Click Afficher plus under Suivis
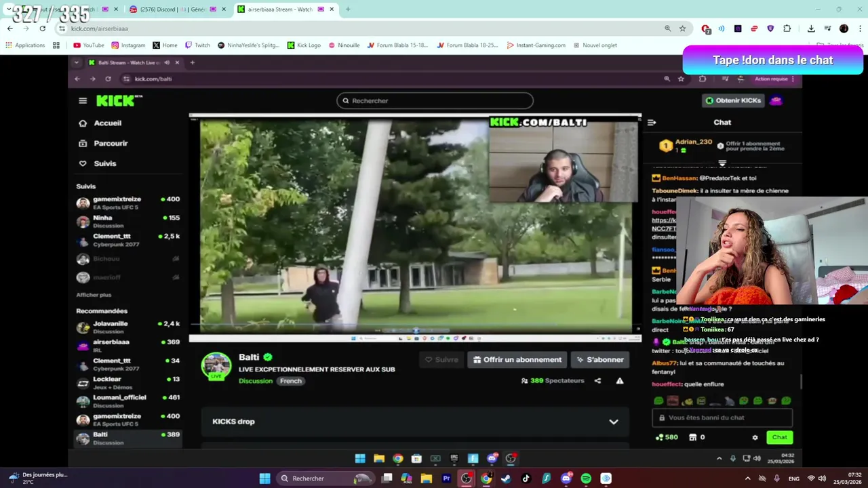The width and height of the screenshot is (868, 488). tap(94, 295)
